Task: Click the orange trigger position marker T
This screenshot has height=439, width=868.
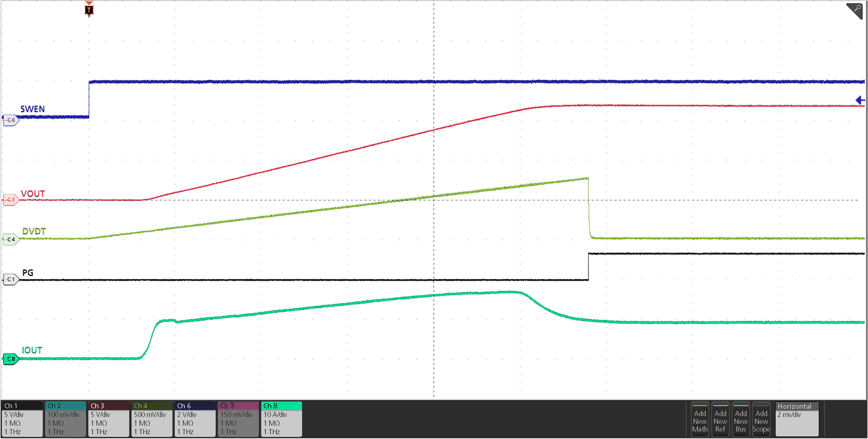Action: (x=89, y=9)
